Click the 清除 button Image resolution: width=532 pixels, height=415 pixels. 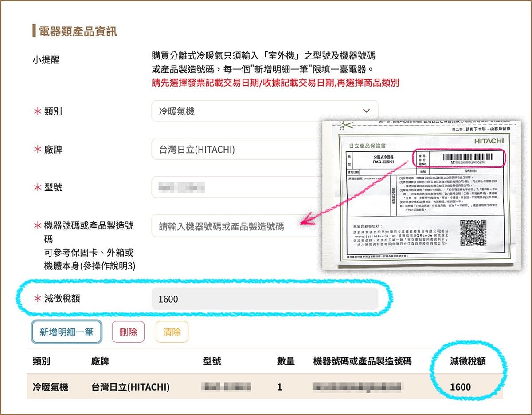pyautogui.click(x=172, y=332)
